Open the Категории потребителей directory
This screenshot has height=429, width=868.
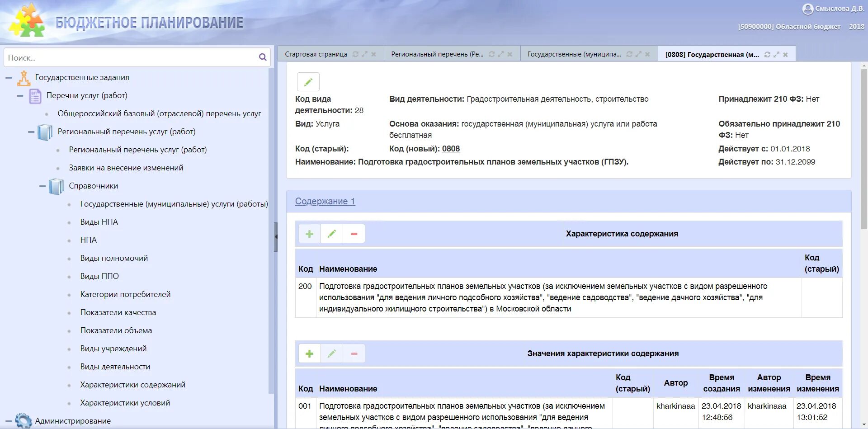[125, 294]
